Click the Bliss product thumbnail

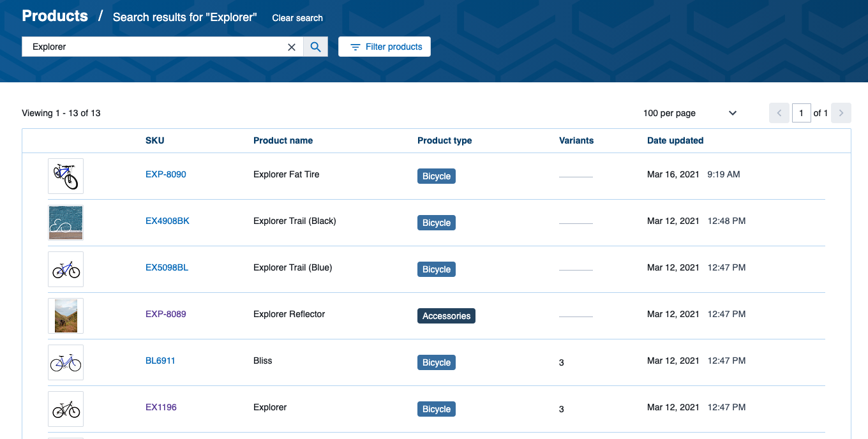click(x=66, y=362)
